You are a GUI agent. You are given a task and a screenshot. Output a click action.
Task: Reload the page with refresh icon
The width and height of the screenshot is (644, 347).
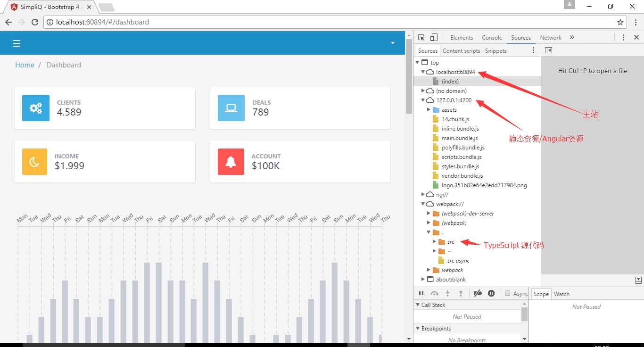pos(35,22)
